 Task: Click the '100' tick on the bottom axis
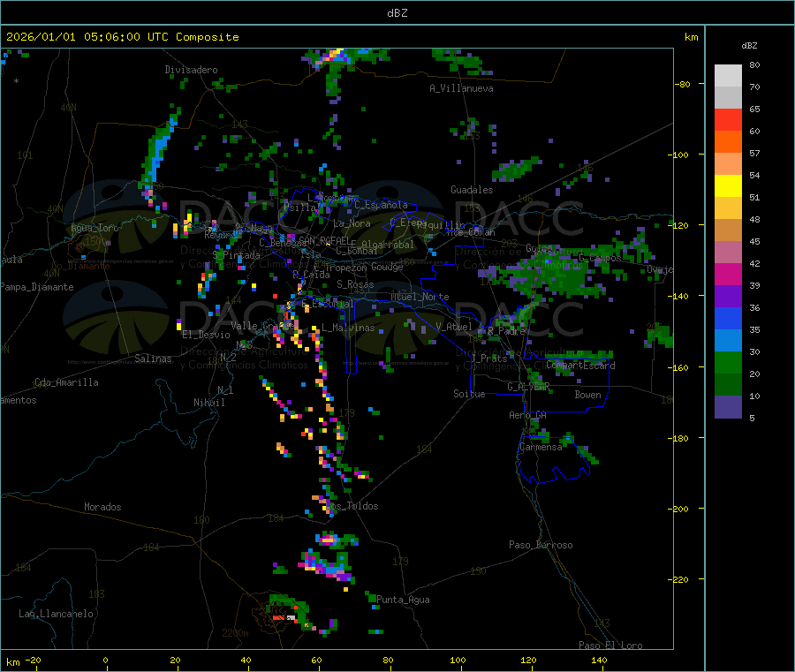[x=458, y=660]
